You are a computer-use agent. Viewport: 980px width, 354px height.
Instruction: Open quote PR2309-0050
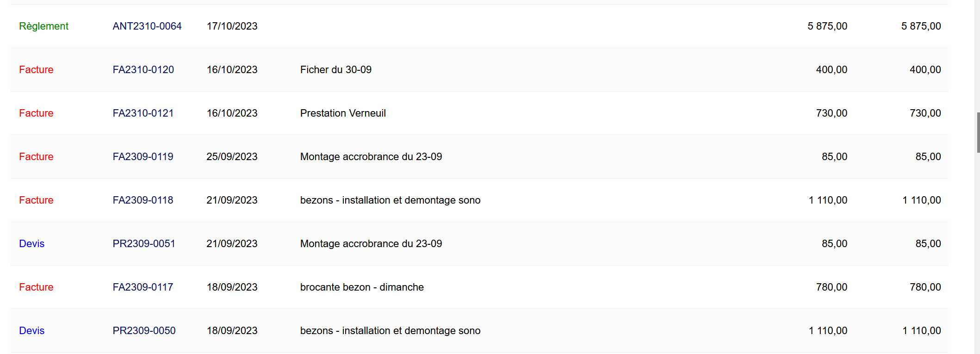[x=143, y=331]
